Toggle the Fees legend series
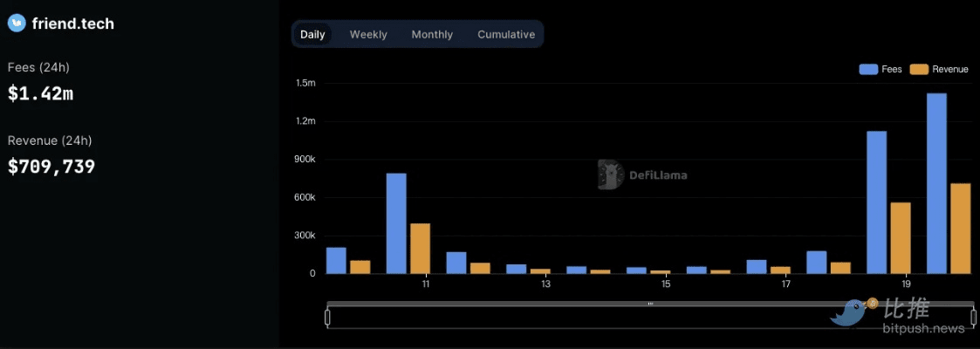 coord(881,69)
